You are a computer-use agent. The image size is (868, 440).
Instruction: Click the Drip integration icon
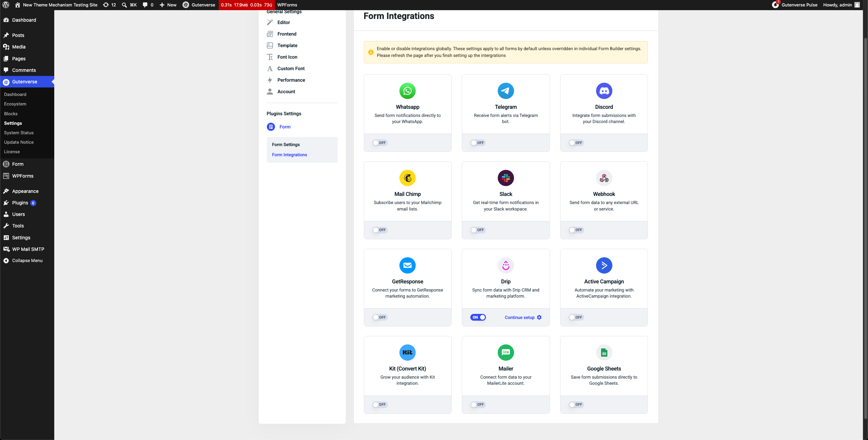(x=506, y=265)
